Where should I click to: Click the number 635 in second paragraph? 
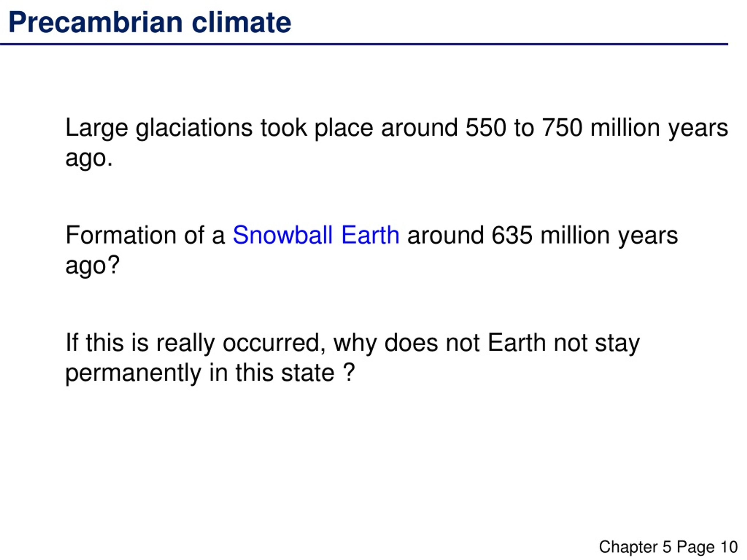point(512,235)
